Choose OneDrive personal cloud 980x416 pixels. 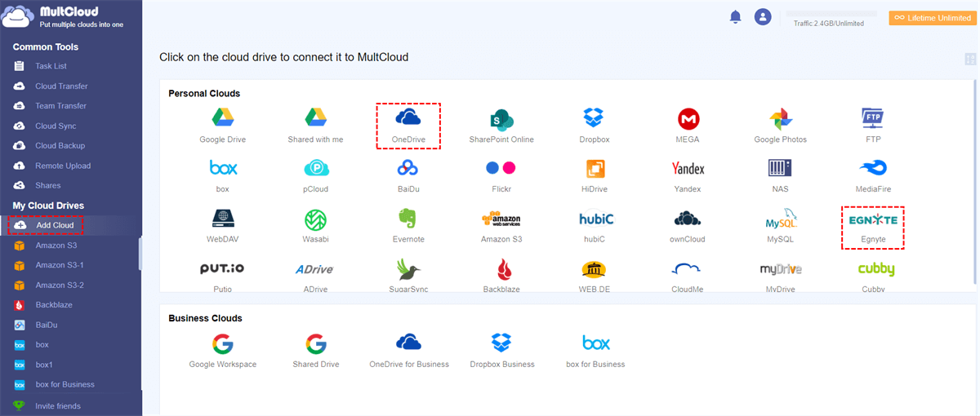[408, 126]
